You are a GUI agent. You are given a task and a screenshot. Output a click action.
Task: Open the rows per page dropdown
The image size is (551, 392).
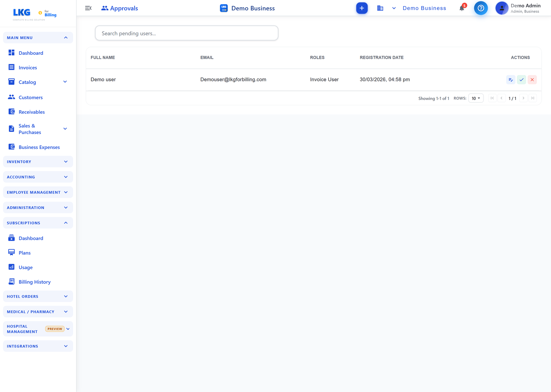(x=476, y=98)
